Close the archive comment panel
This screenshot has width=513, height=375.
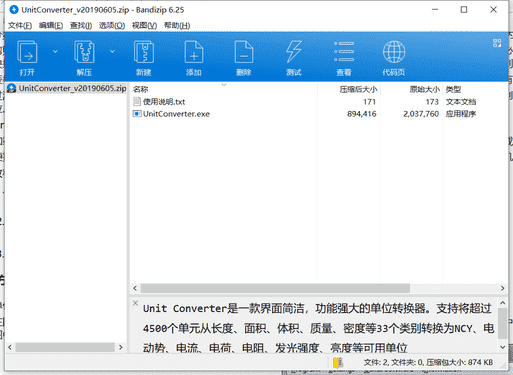tap(135, 303)
